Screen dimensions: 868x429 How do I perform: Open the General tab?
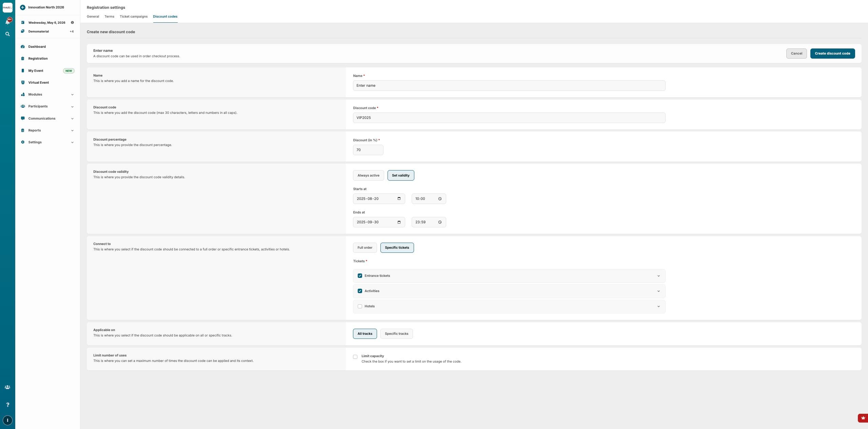pyautogui.click(x=93, y=17)
